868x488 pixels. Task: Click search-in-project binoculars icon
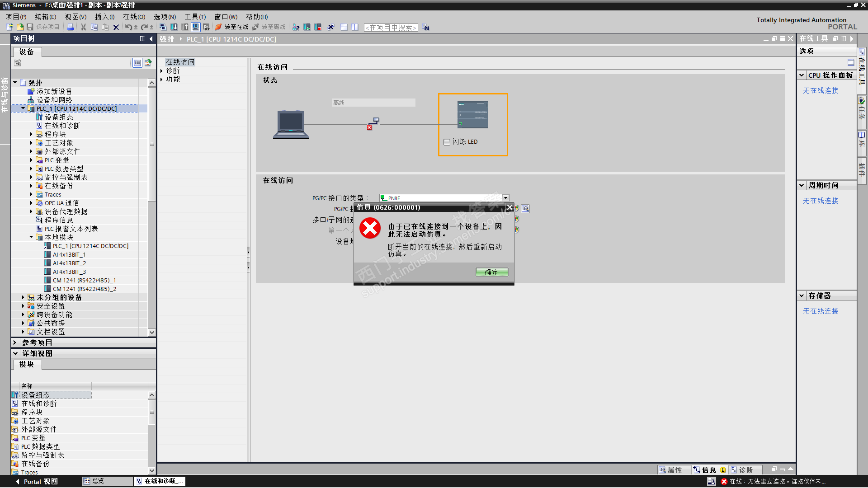426,28
